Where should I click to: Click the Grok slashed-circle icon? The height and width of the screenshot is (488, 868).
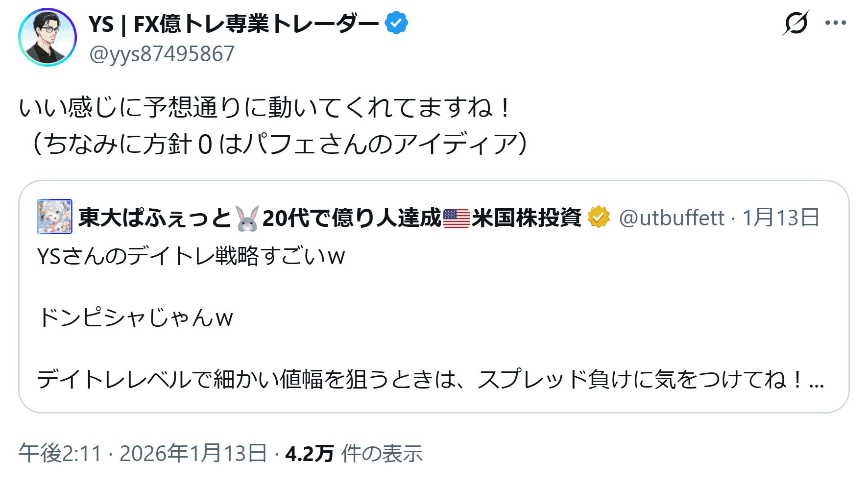tap(796, 23)
